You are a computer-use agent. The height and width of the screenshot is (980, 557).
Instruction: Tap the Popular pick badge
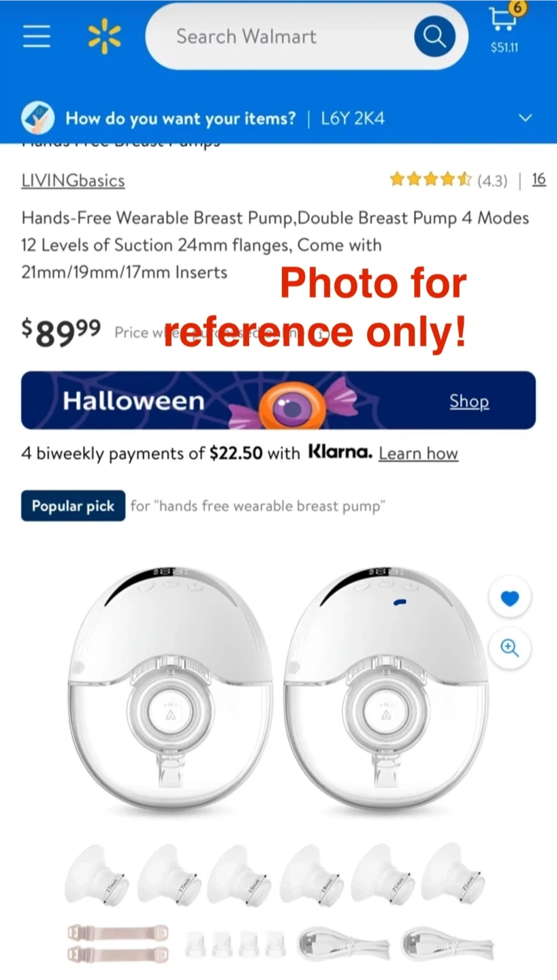[x=73, y=506]
